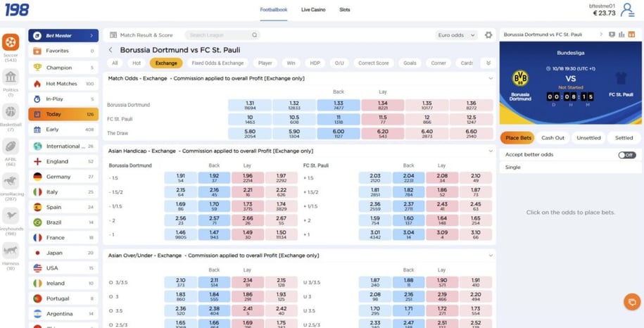644x328 pixels.
Task: Select the Correct Score market filter
Action: point(373,63)
